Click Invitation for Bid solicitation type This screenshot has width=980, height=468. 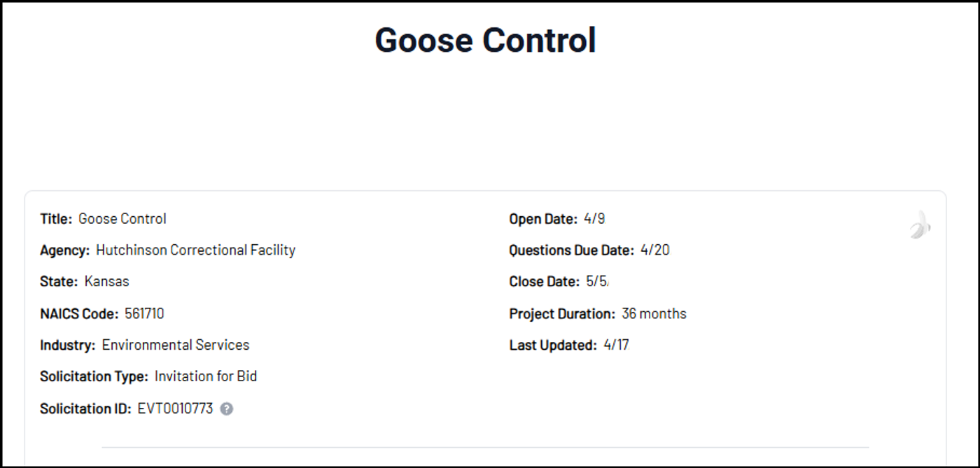click(x=206, y=376)
